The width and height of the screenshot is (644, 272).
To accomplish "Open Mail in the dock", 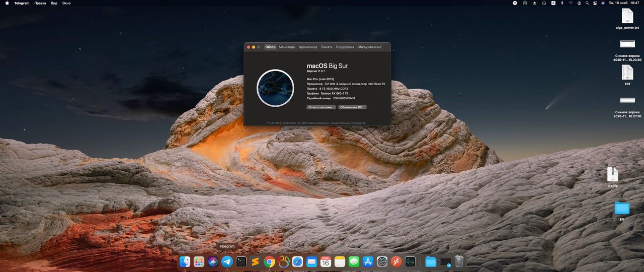I will pyautogui.click(x=311, y=261).
